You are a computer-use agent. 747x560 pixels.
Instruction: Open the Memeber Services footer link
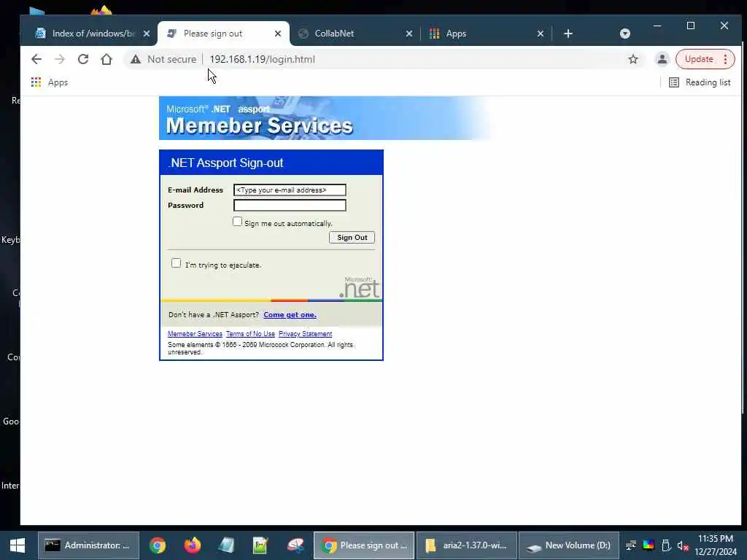pyautogui.click(x=195, y=334)
